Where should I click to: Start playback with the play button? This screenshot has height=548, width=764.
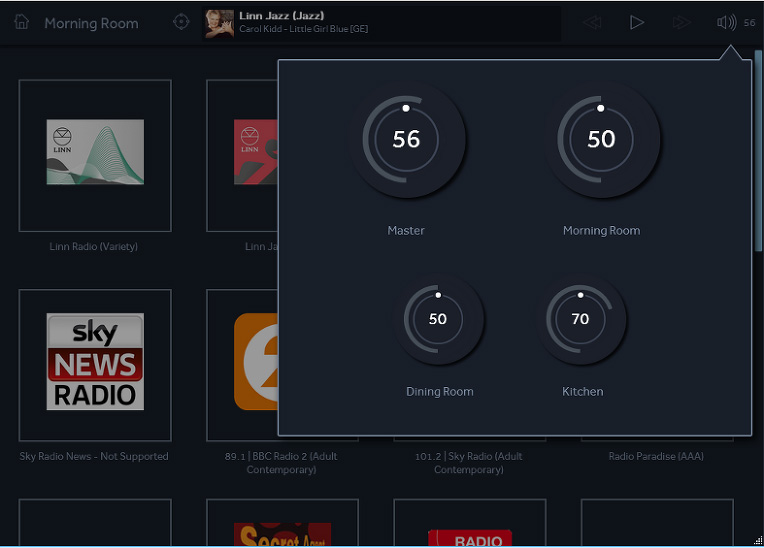click(636, 22)
